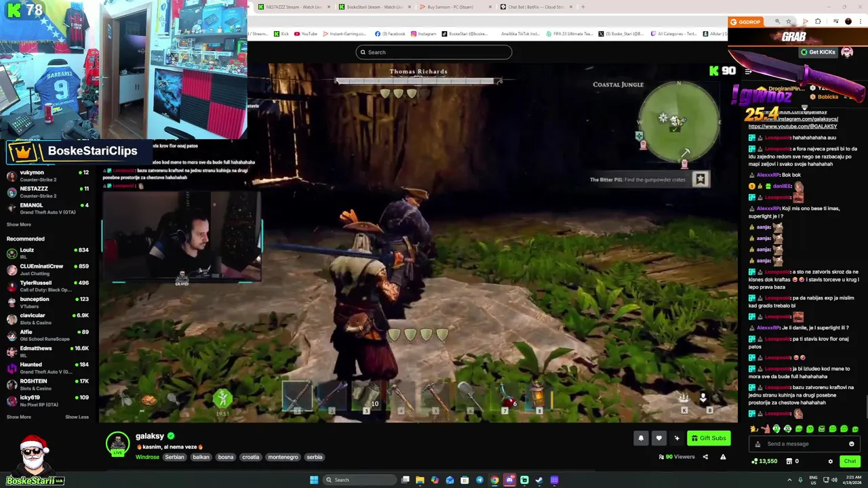
Task: Open Steam from taskbar
Action: coord(539,480)
